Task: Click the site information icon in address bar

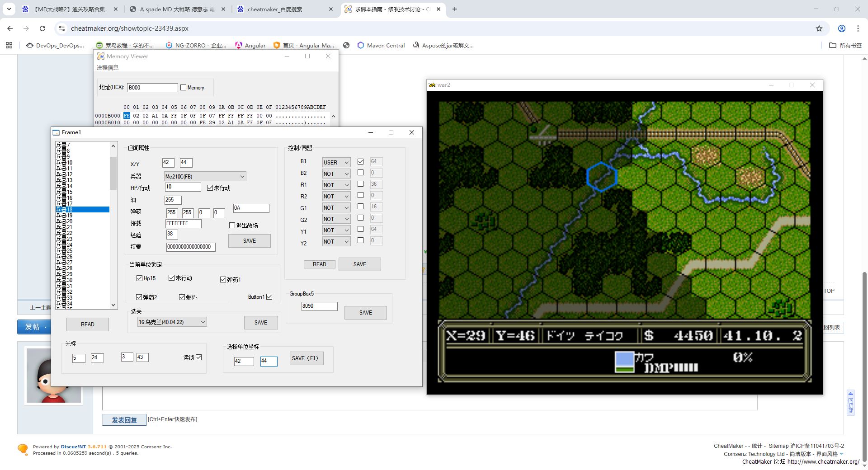Action: point(62,28)
